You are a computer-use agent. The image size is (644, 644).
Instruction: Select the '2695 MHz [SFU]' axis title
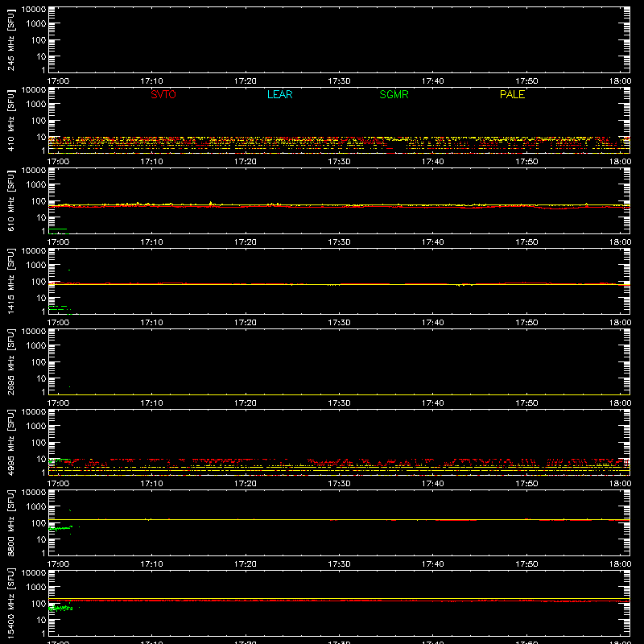(x=10, y=361)
